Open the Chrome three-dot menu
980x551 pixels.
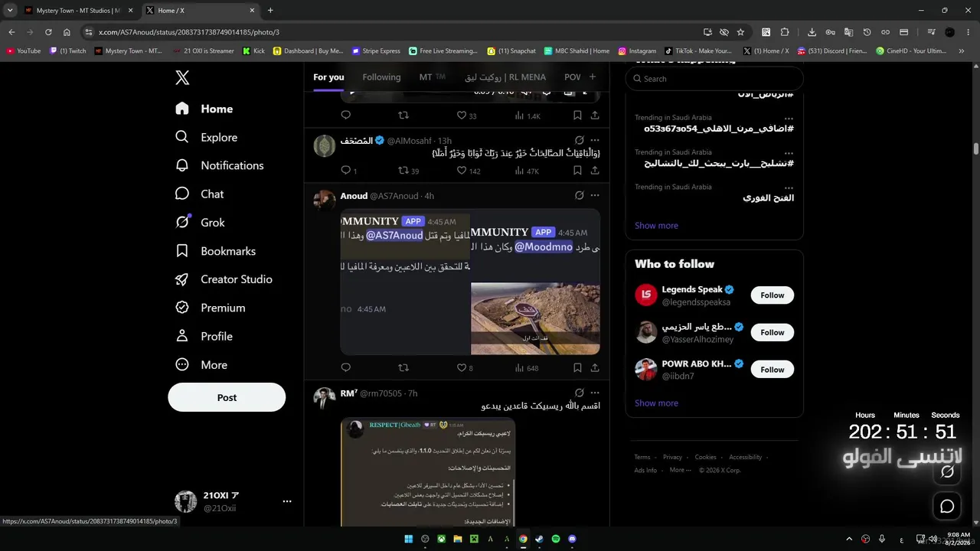tap(967, 32)
